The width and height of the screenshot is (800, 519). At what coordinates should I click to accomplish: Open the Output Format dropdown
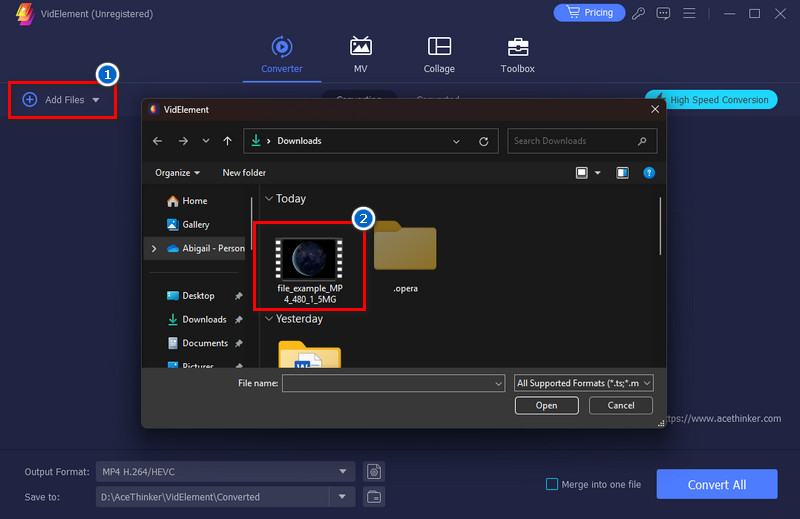pyautogui.click(x=226, y=472)
